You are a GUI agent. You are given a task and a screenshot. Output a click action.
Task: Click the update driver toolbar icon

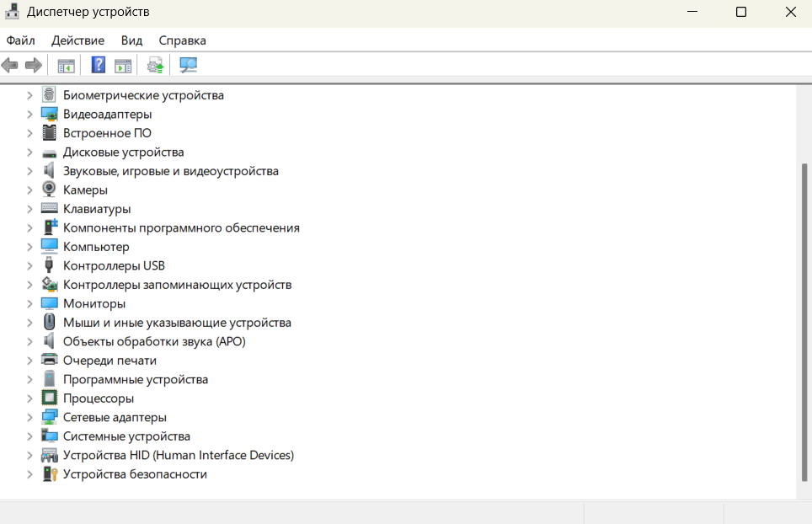155,65
